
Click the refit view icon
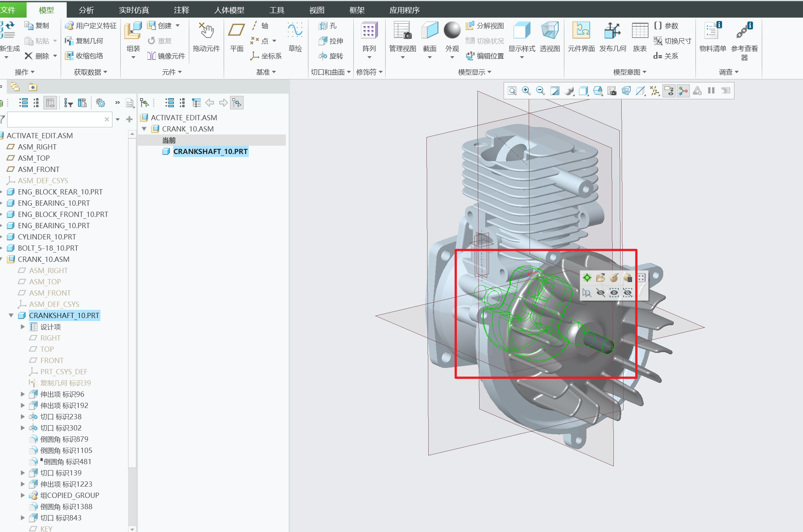click(512, 91)
